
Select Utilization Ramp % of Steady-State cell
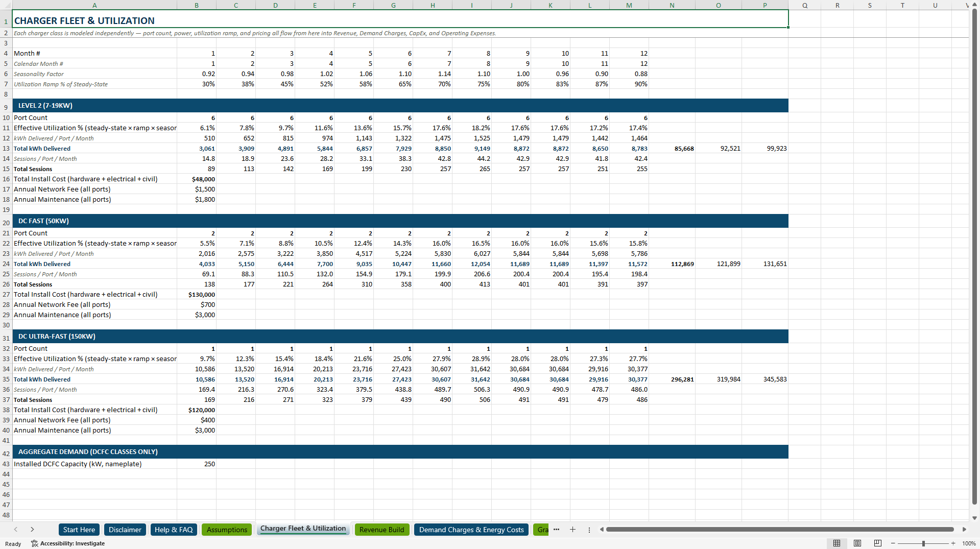coord(94,84)
